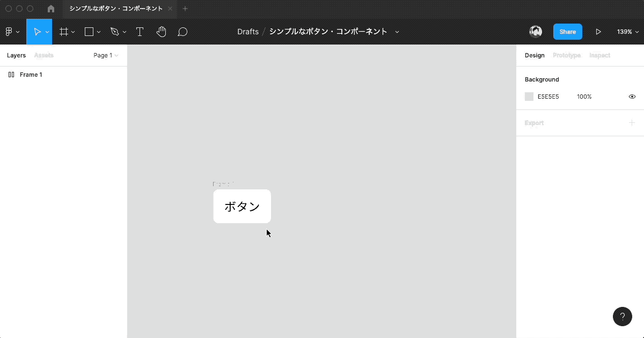The image size is (644, 338).
Task: Click the home icon in the tab bar
Action: tap(50, 9)
